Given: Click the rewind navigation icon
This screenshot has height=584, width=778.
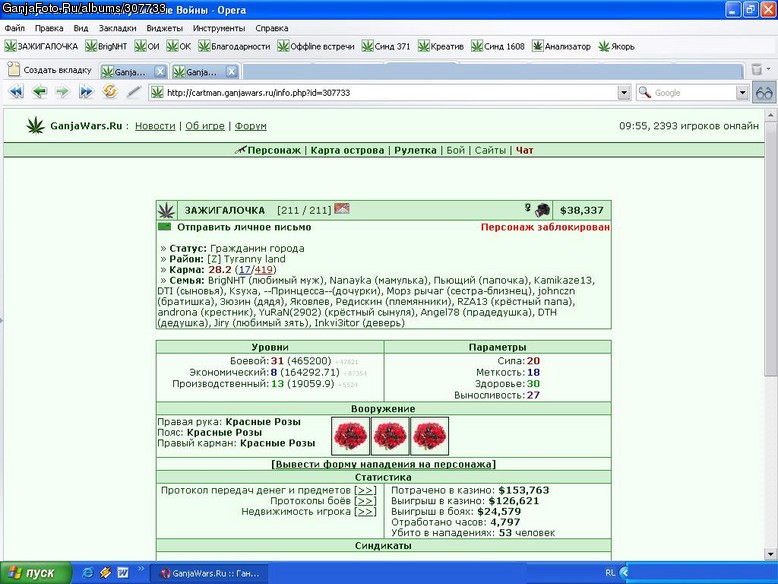Looking at the screenshot, I should click(x=16, y=92).
